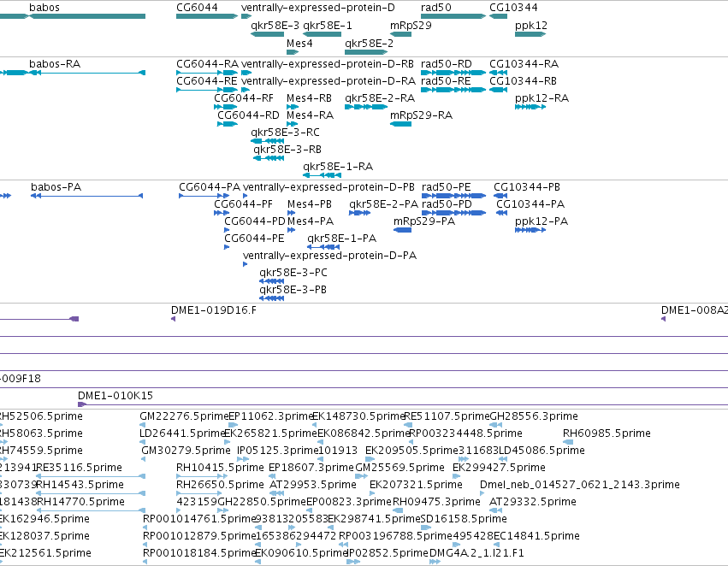Screen dimensions: 728x566
Task: Select the DME1-010K15 clone label
Action: coord(115,396)
